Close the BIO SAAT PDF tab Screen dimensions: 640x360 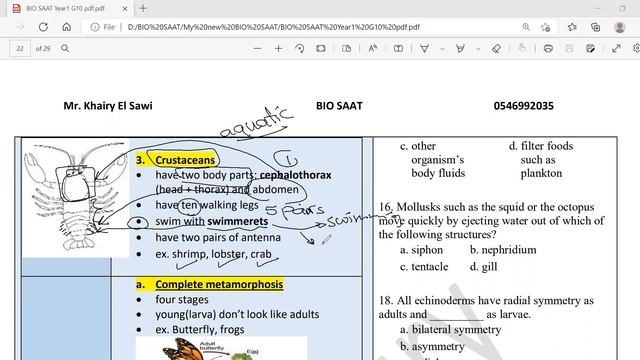click(x=125, y=8)
